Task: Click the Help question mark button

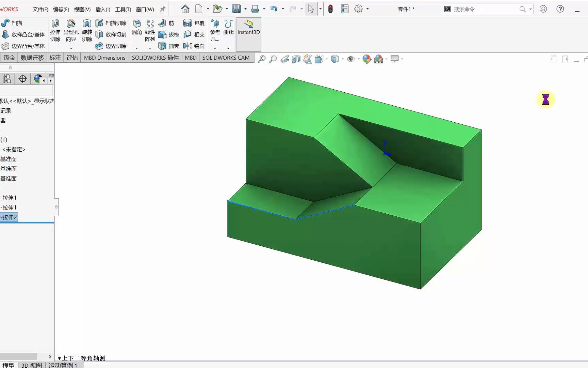Action: click(560, 9)
